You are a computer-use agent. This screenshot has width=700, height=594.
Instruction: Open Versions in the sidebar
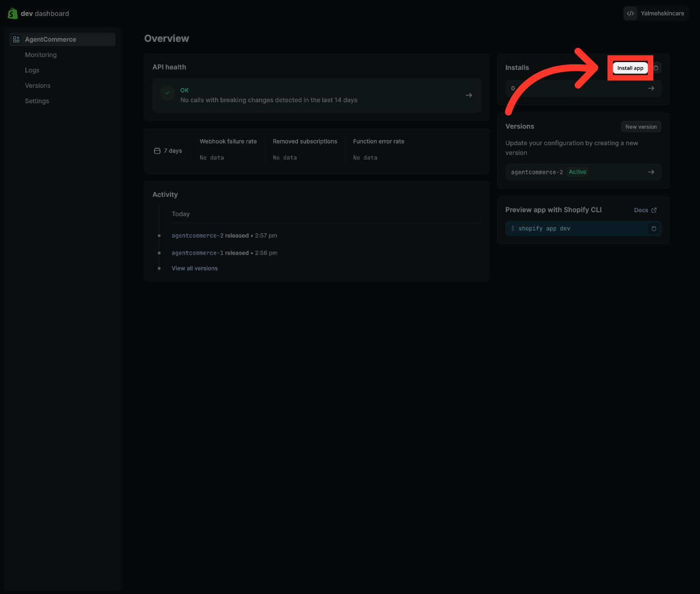[x=37, y=86]
